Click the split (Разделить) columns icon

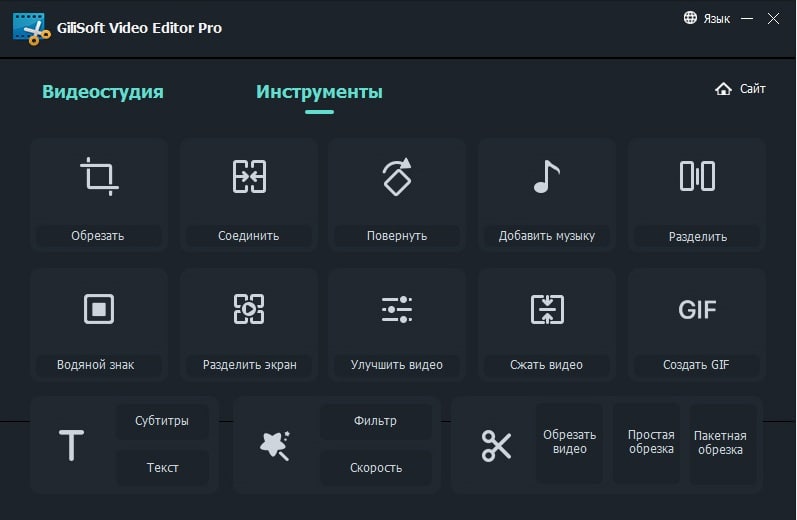pyautogui.click(x=697, y=176)
